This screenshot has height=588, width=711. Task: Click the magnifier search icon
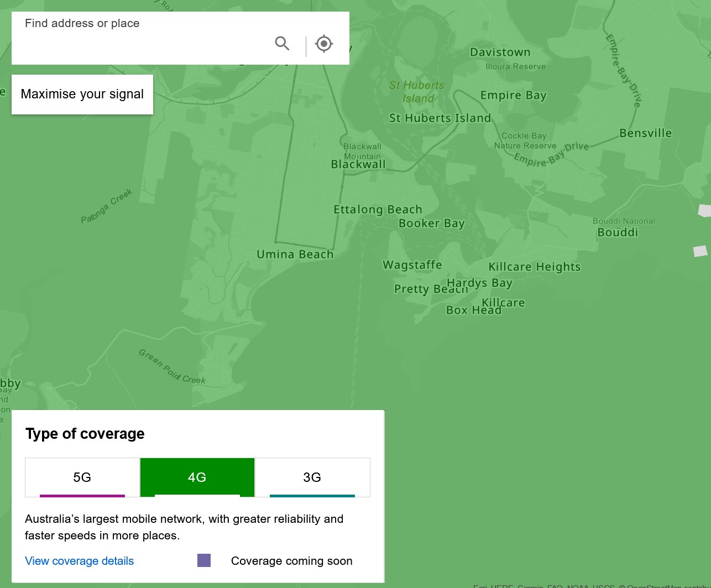[282, 44]
